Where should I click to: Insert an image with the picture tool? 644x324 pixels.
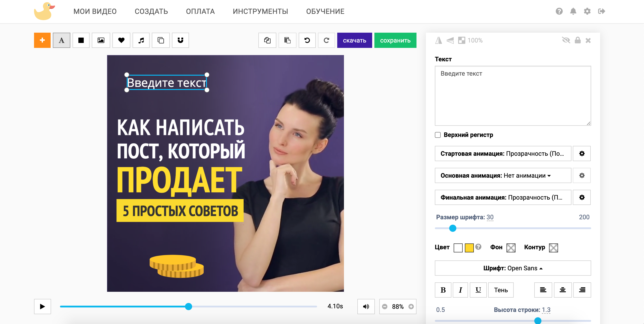[101, 40]
